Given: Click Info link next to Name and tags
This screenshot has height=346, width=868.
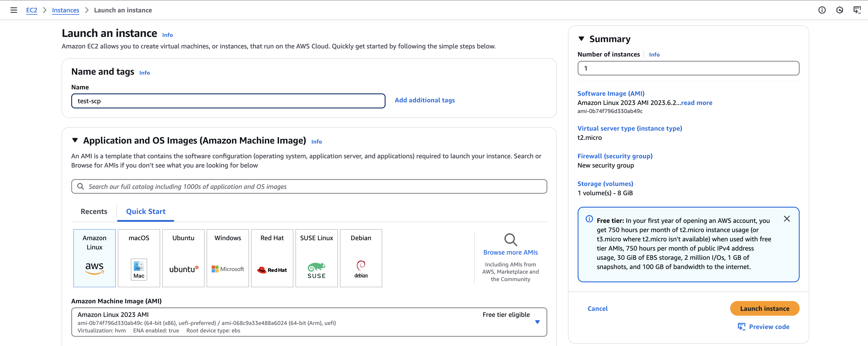Looking at the screenshot, I should 144,73.
